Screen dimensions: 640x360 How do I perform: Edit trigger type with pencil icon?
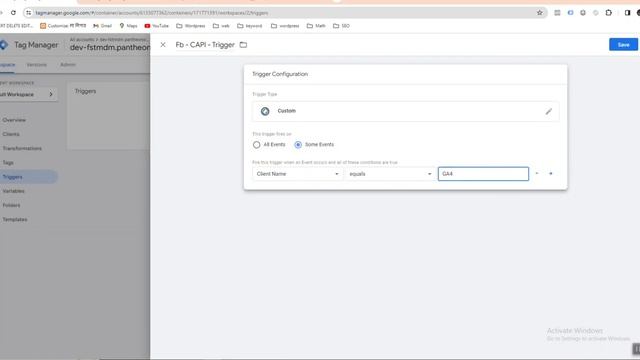click(549, 111)
